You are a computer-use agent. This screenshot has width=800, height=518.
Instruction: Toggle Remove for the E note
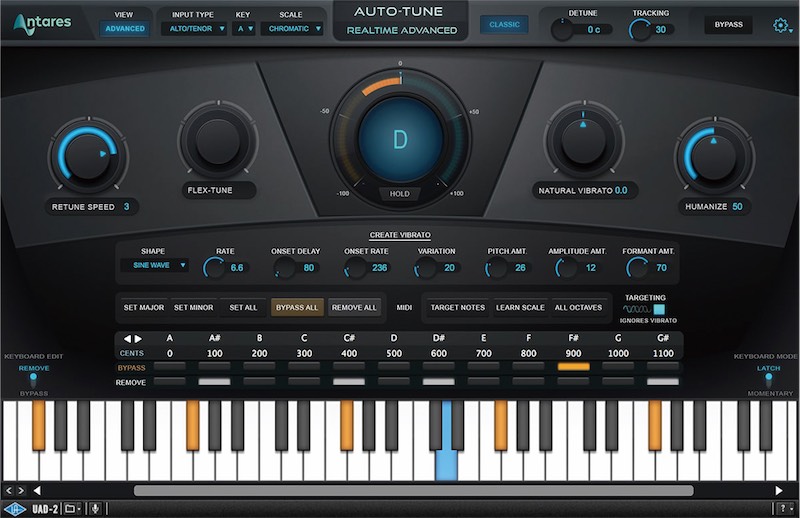pos(484,382)
